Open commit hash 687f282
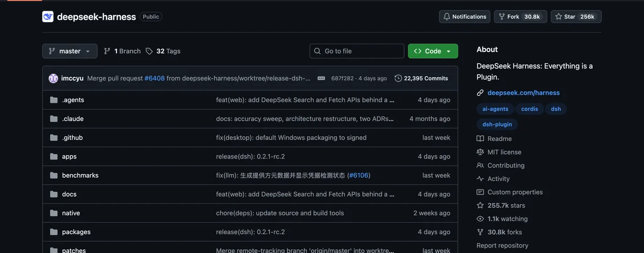Image resolution: width=644 pixels, height=253 pixels. (342, 78)
